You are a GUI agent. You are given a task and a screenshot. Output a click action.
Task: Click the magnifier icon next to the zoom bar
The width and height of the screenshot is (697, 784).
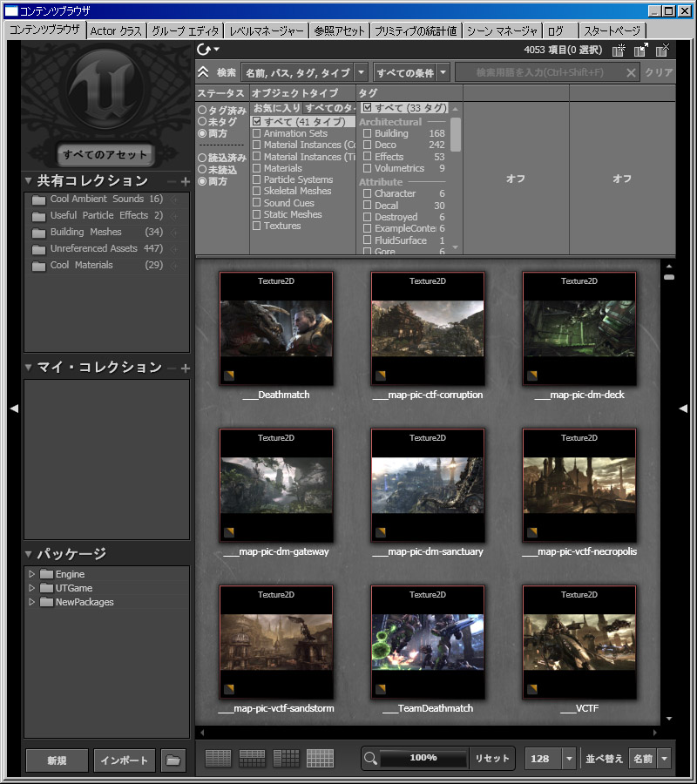370,759
